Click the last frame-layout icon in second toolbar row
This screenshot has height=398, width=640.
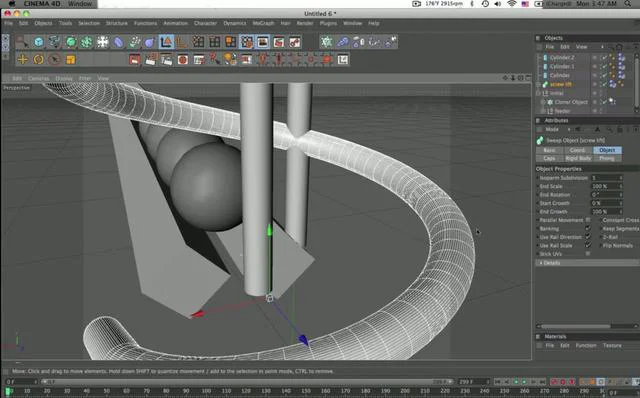(343, 60)
